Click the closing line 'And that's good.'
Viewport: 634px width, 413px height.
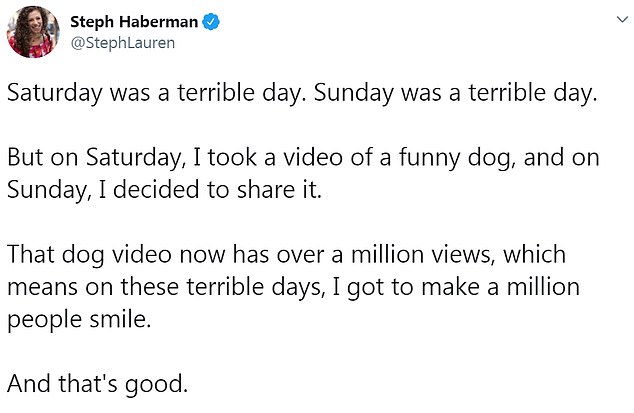(x=97, y=384)
